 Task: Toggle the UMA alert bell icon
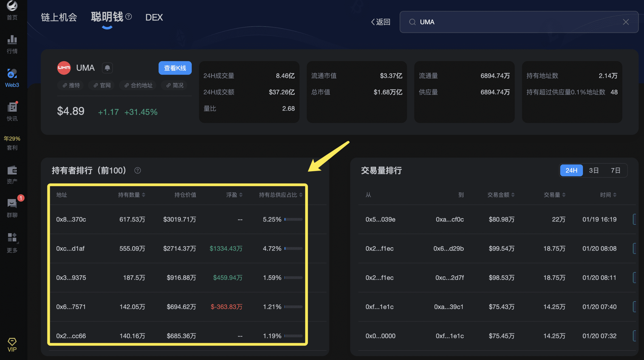click(107, 68)
